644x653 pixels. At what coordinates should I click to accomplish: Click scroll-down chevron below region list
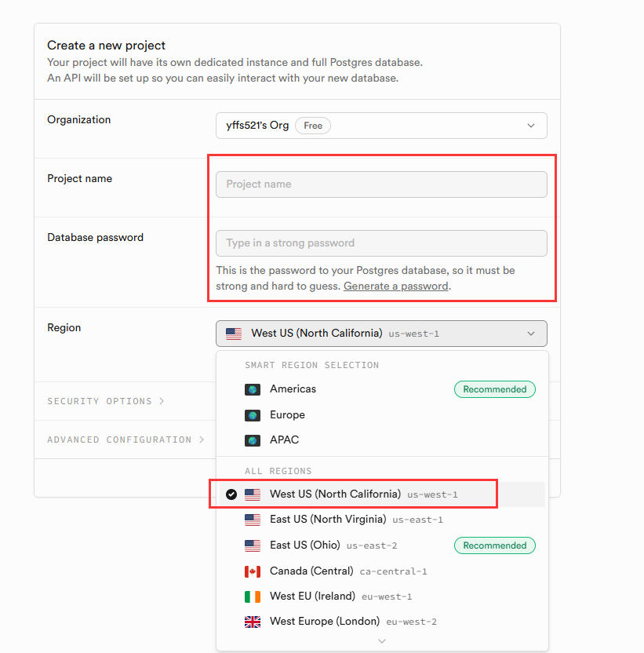tap(382, 641)
